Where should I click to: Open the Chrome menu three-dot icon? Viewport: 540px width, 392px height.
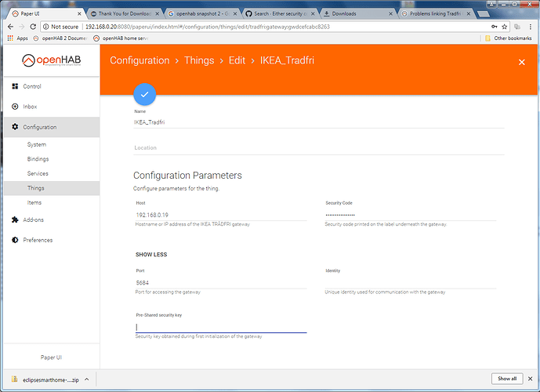[531, 27]
